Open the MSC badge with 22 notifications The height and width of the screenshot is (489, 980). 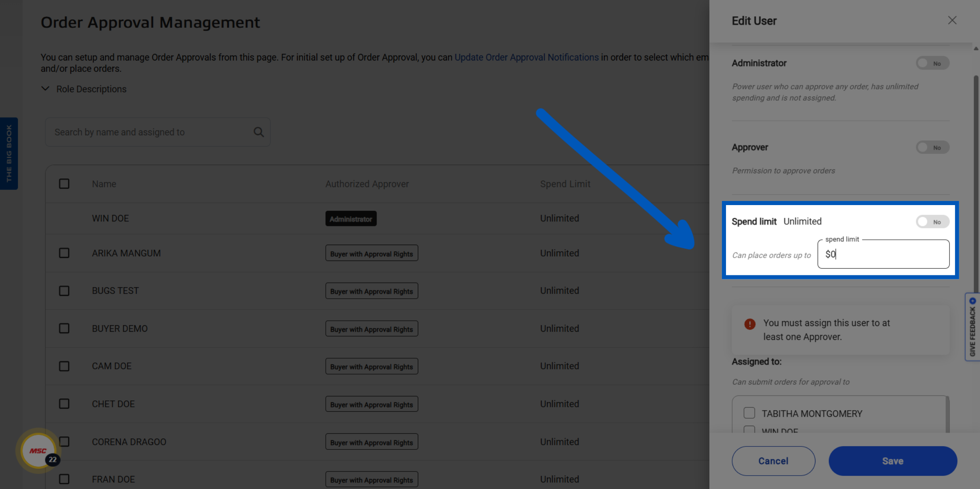tap(39, 451)
